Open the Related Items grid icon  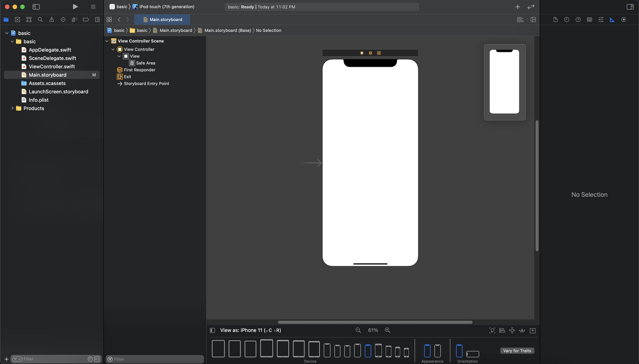(109, 19)
